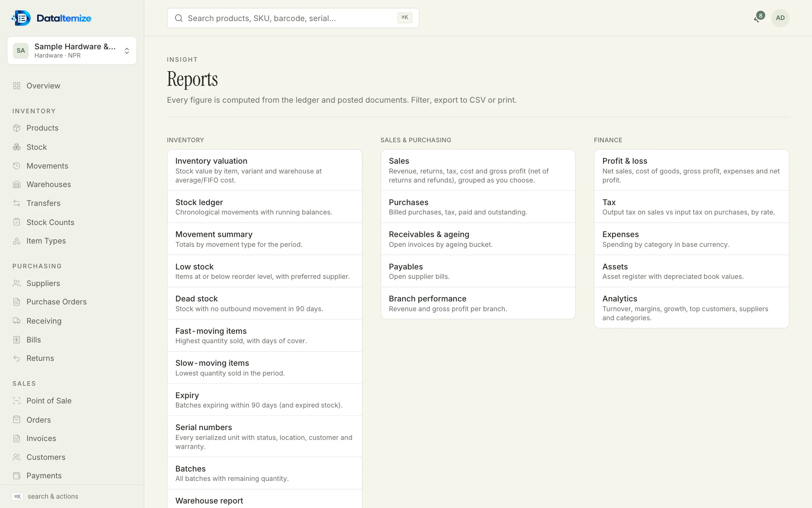Open the Fast-moving items report

[265, 336]
